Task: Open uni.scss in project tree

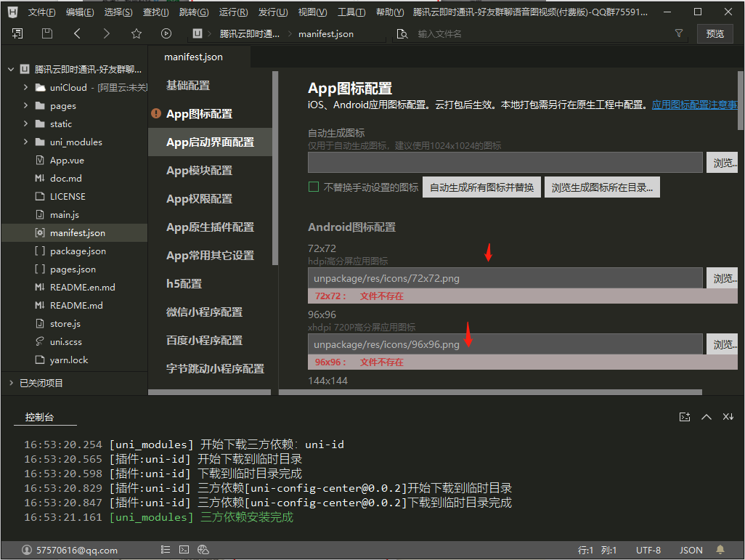Action: pos(66,341)
